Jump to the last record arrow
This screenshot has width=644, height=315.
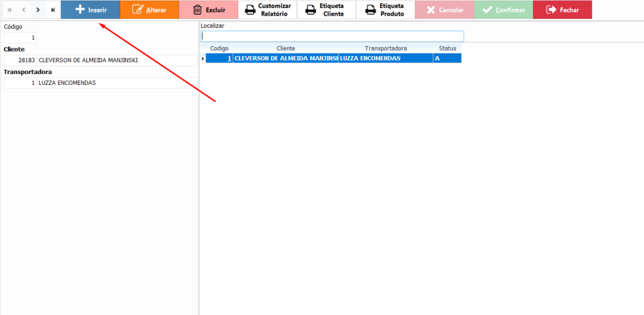coord(53,10)
